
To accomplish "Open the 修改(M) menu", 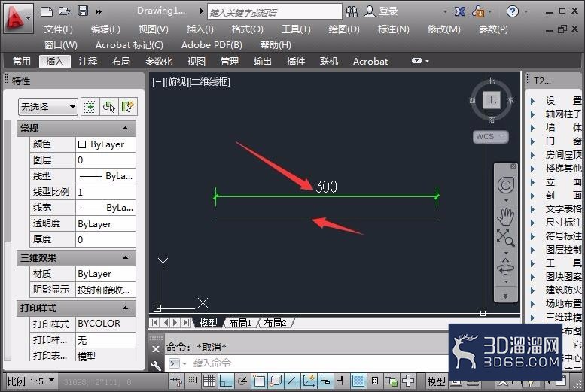I will tap(443, 29).
